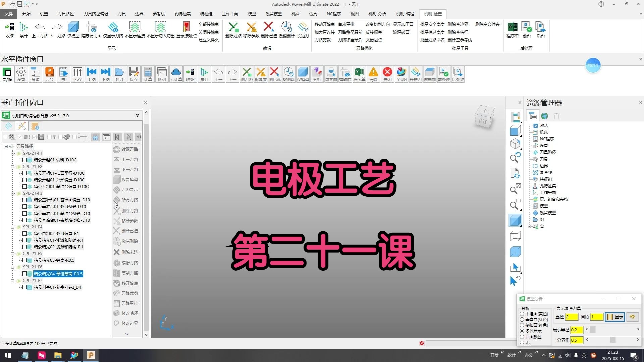The image size is (644, 362).
Task: Expand the 宏 node in resource manager
Action: click(529, 226)
